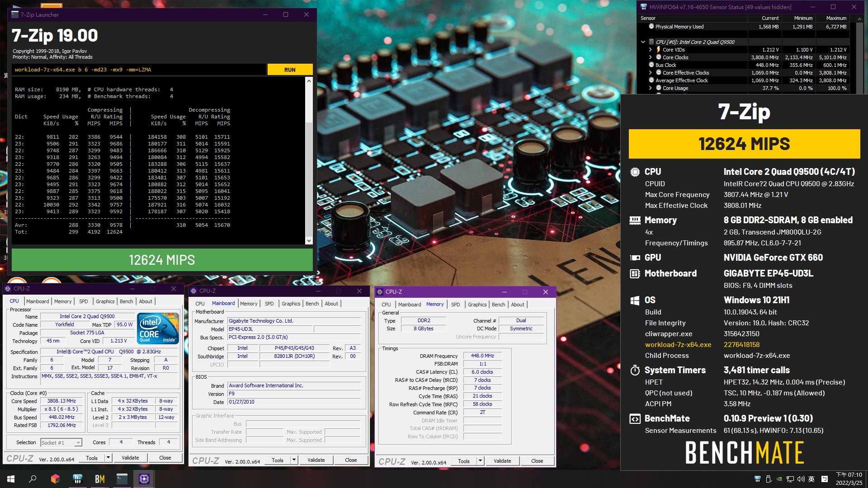
Task: Click Close button in left CPU-Z window
Action: pos(165,458)
